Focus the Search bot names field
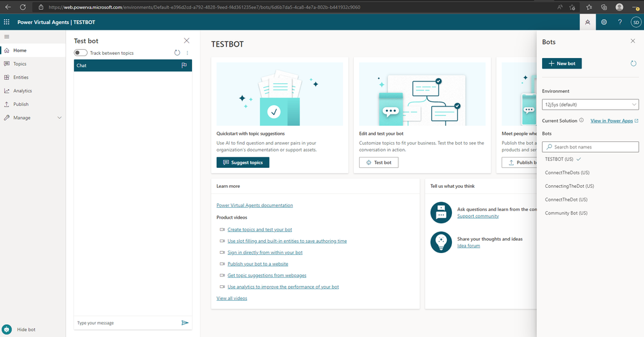644x337 pixels. pyautogui.click(x=590, y=147)
